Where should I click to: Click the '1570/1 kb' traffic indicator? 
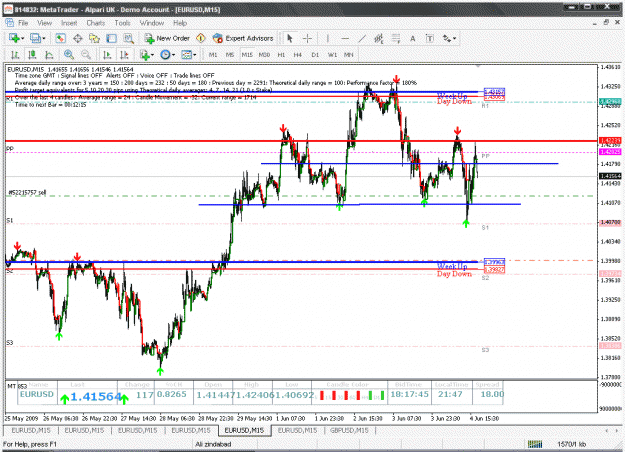[571, 444]
